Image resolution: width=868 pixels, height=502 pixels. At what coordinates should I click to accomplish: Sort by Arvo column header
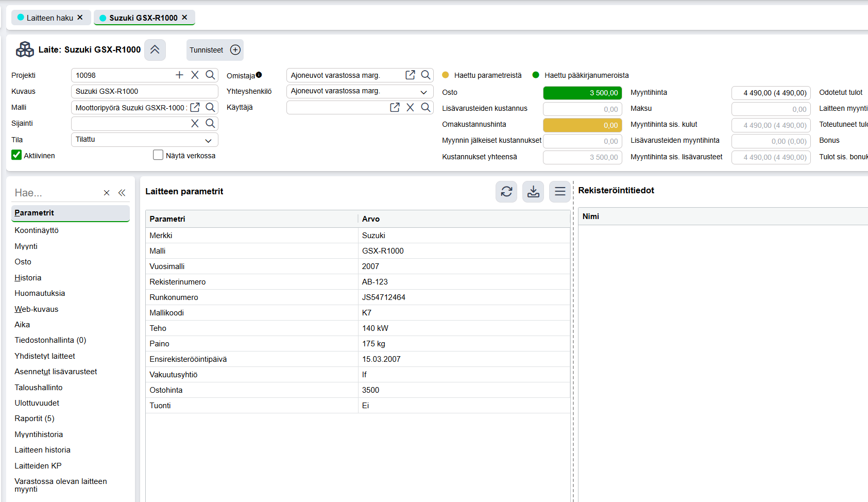coord(464,219)
